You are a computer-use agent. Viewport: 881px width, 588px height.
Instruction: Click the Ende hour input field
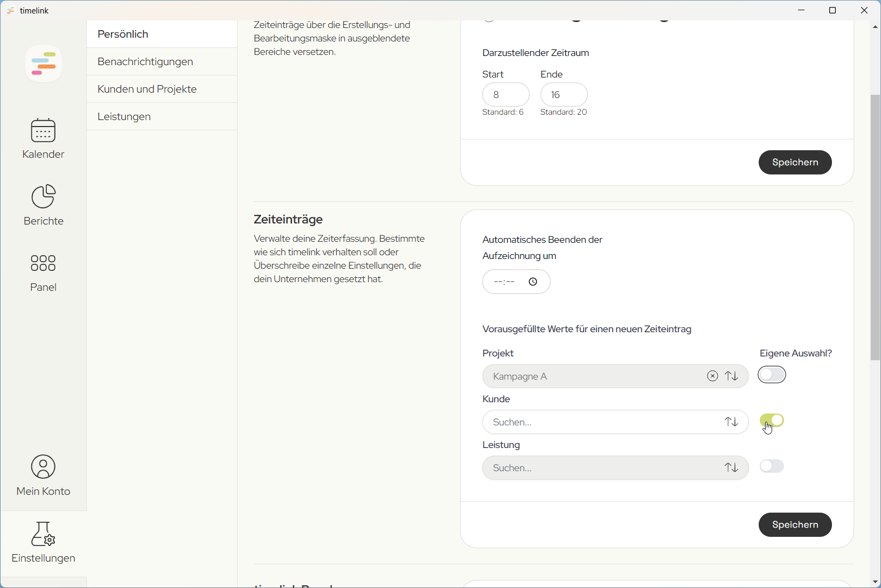click(x=564, y=95)
